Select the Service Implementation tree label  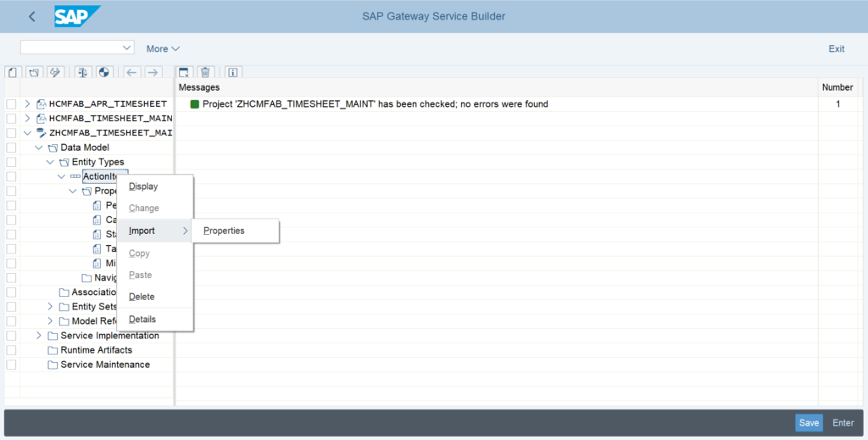point(109,336)
